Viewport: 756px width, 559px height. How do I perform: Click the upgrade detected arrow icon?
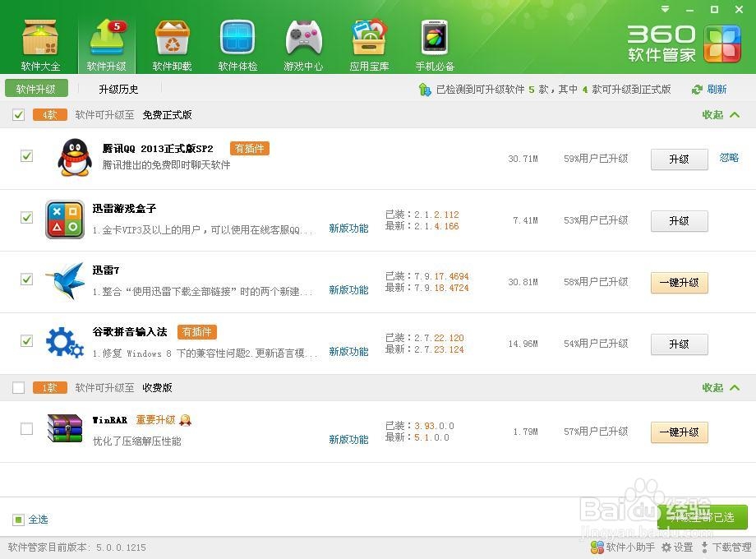click(x=425, y=90)
